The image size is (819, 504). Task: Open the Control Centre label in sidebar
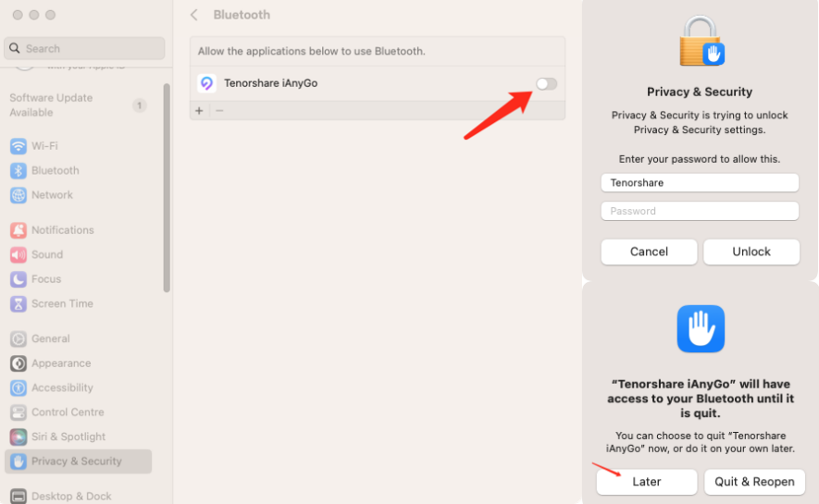68,412
